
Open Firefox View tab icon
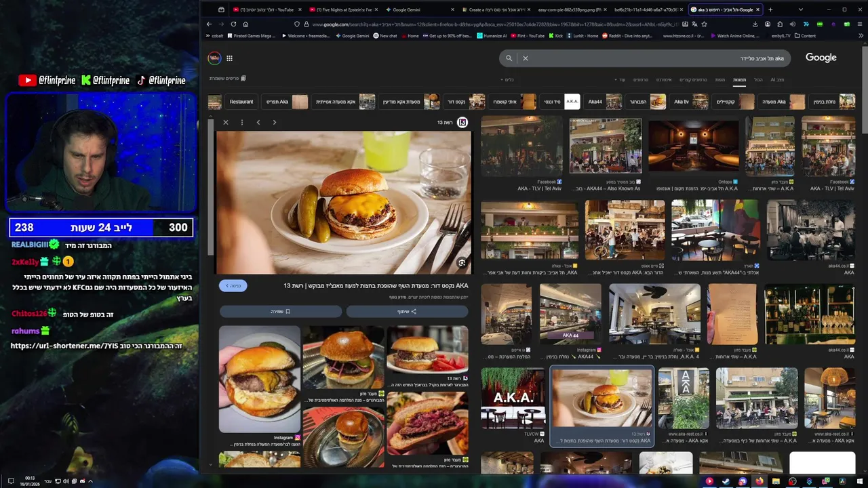[x=221, y=9]
